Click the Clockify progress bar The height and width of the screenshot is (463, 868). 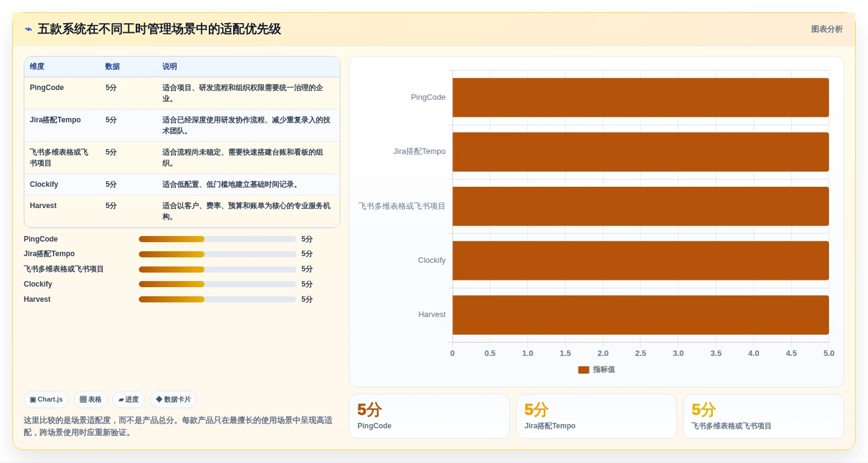click(x=217, y=284)
